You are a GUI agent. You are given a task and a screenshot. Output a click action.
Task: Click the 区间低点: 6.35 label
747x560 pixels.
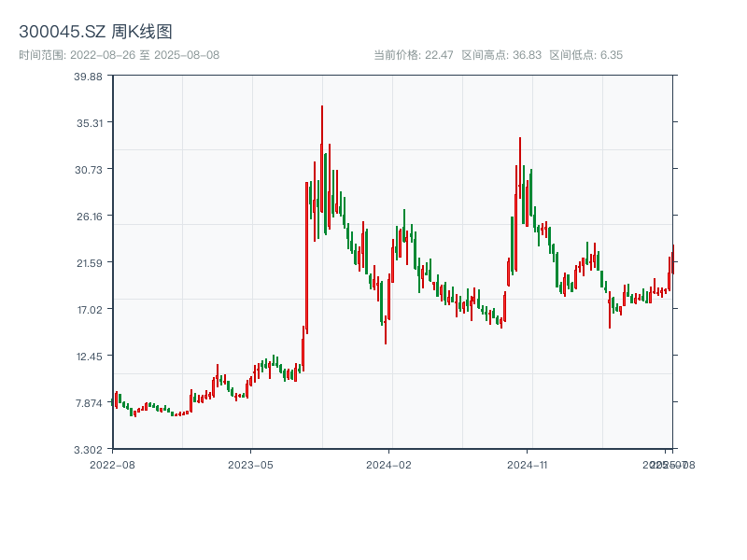coord(586,55)
